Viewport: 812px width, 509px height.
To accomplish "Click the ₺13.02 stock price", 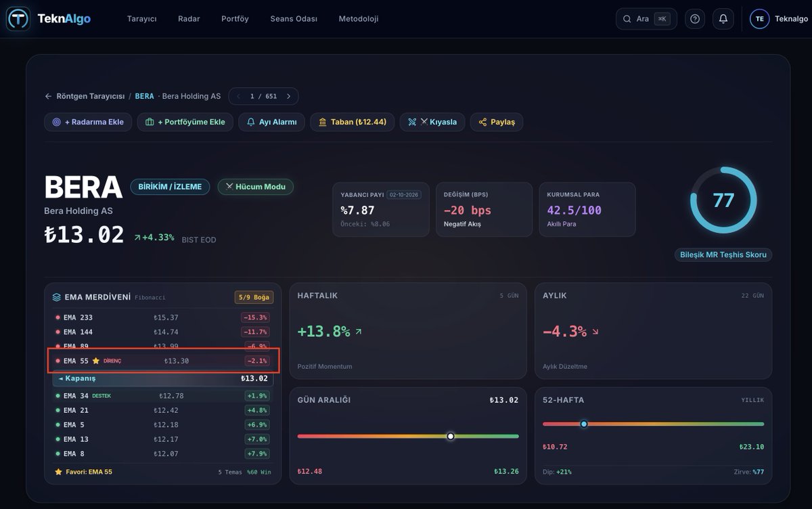I will [85, 235].
